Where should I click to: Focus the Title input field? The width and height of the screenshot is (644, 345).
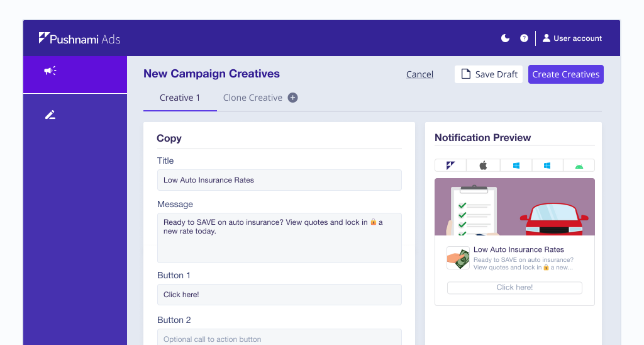[279, 180]
